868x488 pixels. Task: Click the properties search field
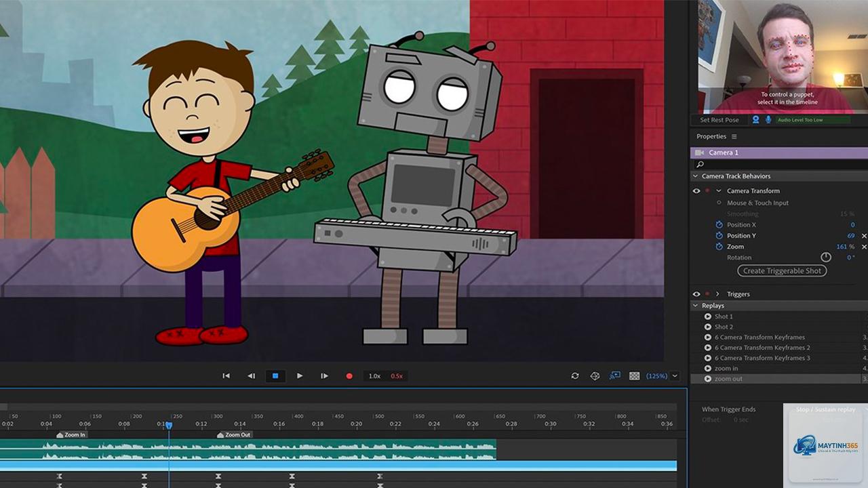779,164
